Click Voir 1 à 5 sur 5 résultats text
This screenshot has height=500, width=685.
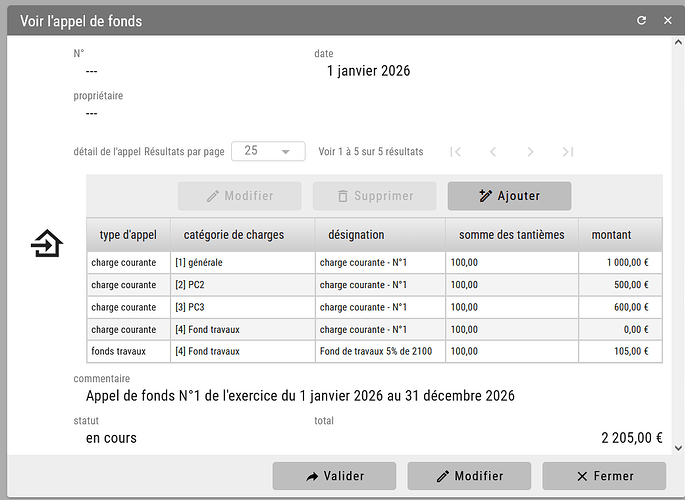point(371,152)
